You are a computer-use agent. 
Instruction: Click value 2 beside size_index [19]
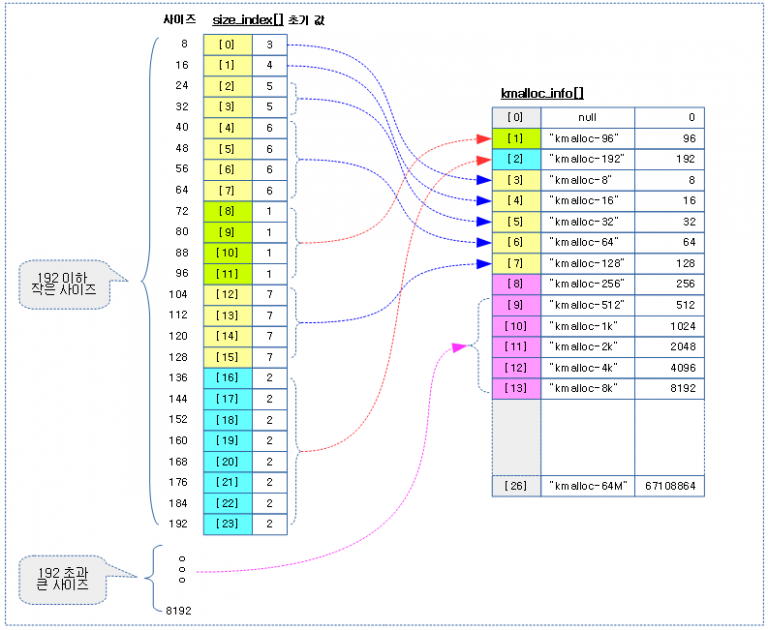tap(269, 440)
